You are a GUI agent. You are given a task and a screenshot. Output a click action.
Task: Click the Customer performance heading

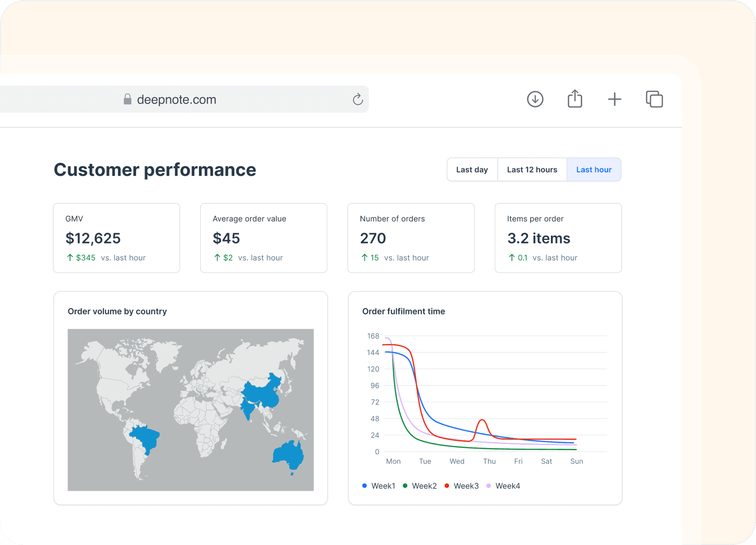155,170
